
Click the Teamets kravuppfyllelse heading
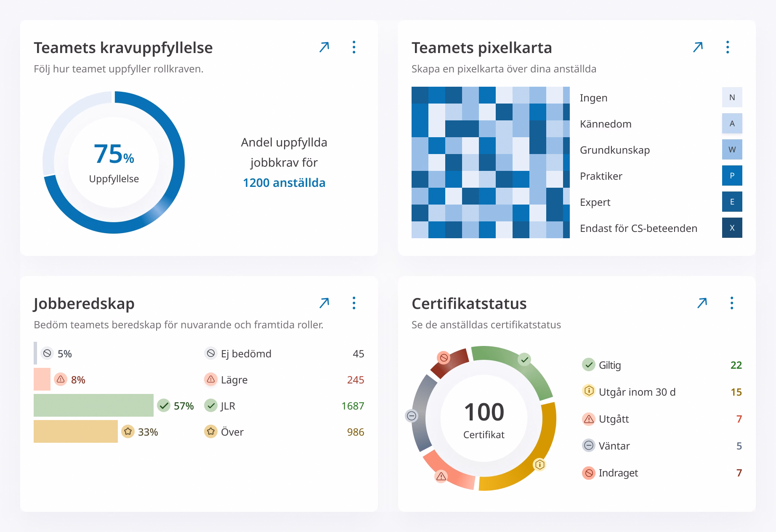coord(123,48)
